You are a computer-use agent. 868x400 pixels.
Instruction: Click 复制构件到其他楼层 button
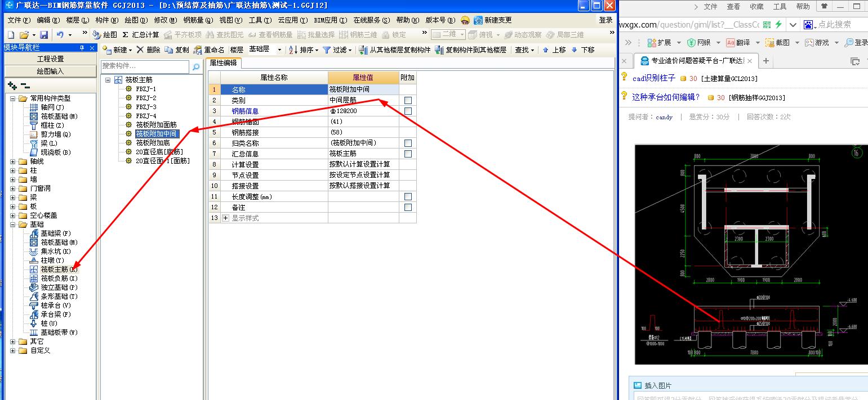471,50
